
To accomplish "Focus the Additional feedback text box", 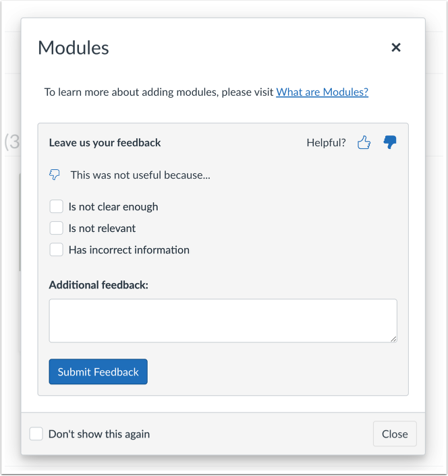I will [223, 320].
